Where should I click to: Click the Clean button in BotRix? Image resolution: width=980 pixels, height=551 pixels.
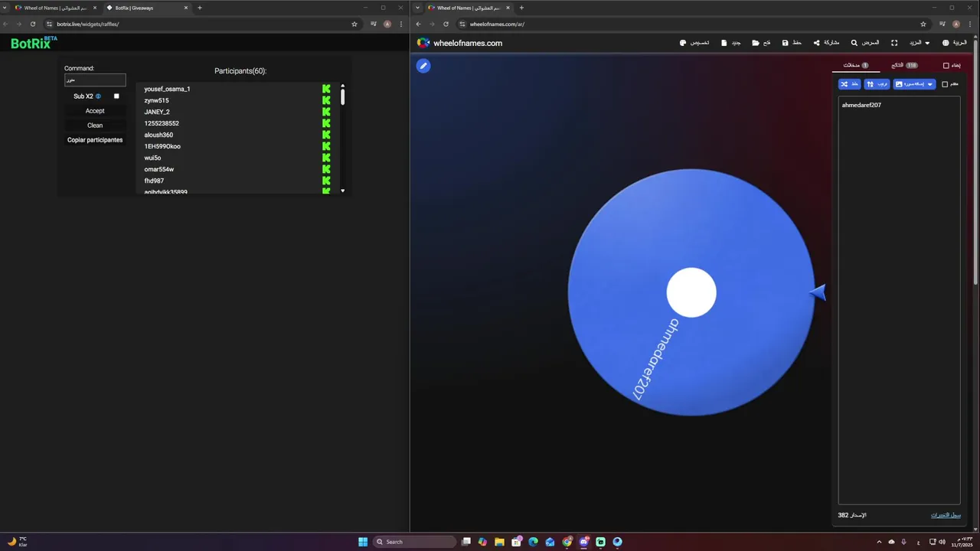95,126
